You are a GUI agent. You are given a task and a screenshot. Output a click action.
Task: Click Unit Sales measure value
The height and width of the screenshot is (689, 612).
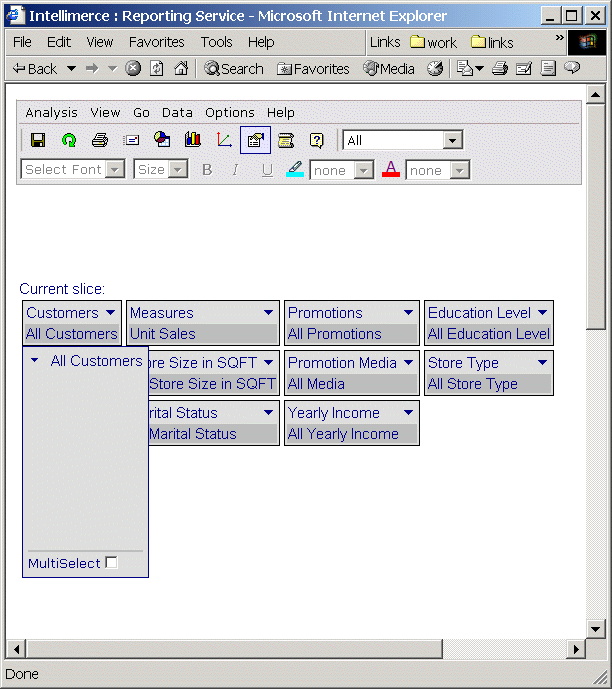(x=163, y=334)
